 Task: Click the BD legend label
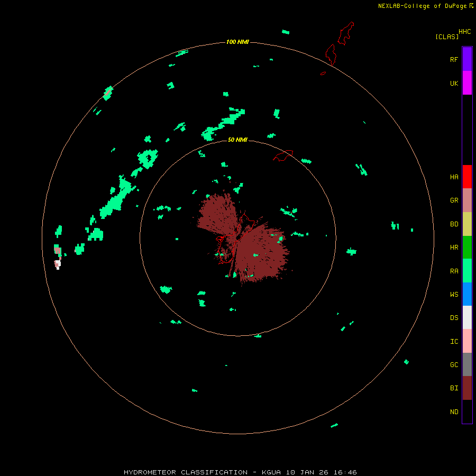tap(454, 224)
